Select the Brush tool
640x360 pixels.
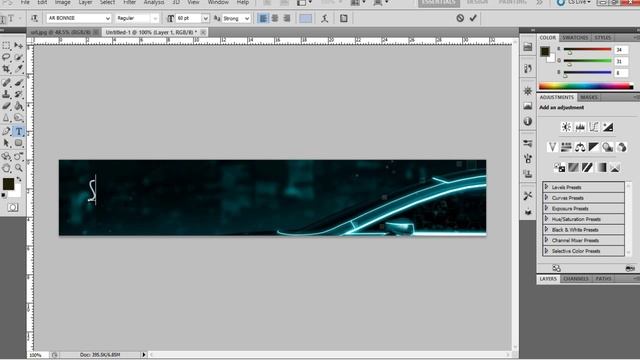point(19,83)
